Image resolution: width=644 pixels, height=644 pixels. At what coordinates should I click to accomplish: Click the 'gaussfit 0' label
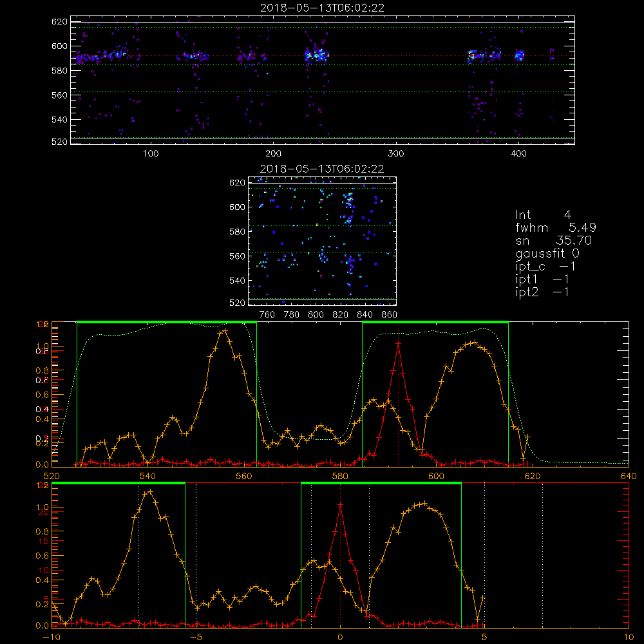coord(547,253)
